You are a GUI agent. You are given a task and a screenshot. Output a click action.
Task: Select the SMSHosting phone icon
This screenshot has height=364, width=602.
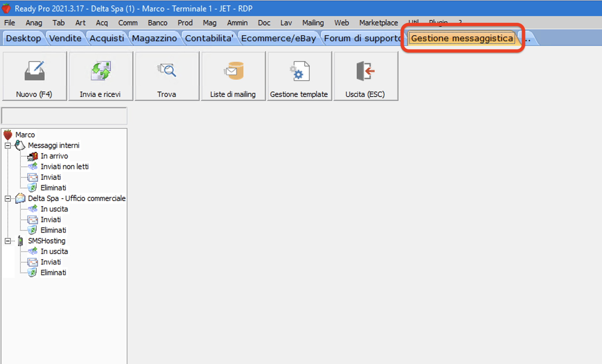click(20, 241)
